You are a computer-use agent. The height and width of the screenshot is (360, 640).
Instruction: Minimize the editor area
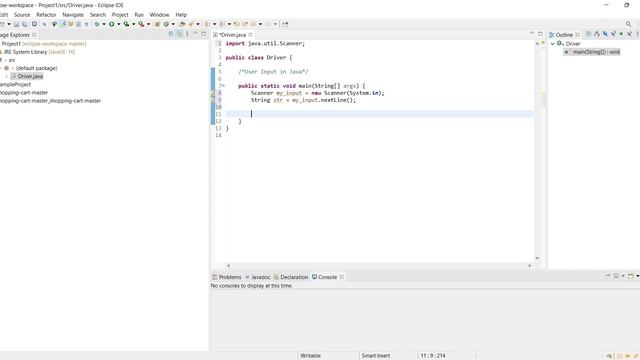click(x=532, y=34)
